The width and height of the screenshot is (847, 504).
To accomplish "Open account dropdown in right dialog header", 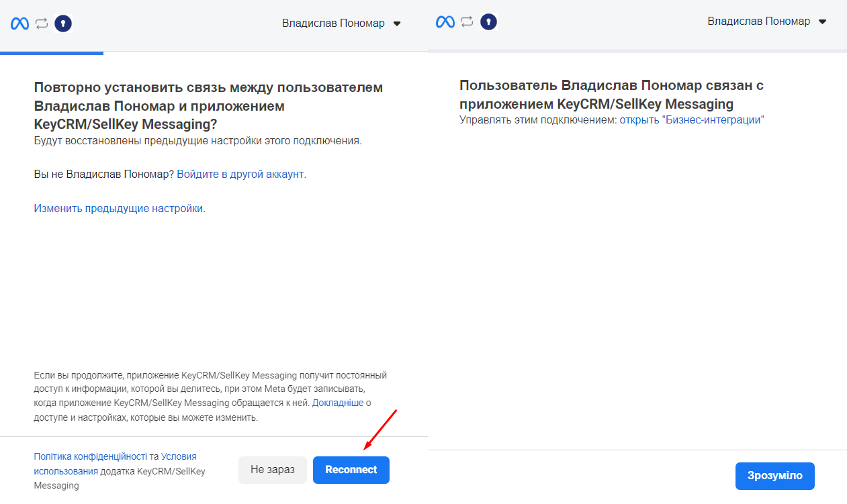I will point(767,21).
